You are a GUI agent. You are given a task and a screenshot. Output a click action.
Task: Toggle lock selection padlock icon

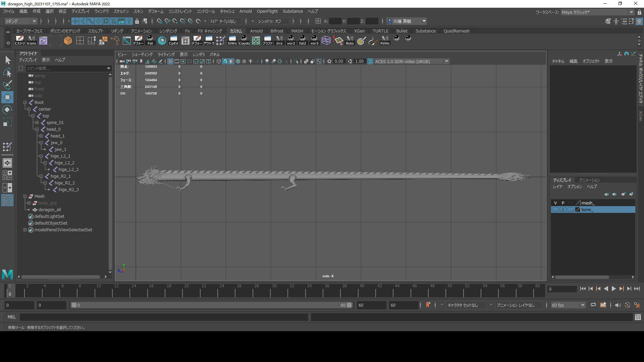point(137,21)
